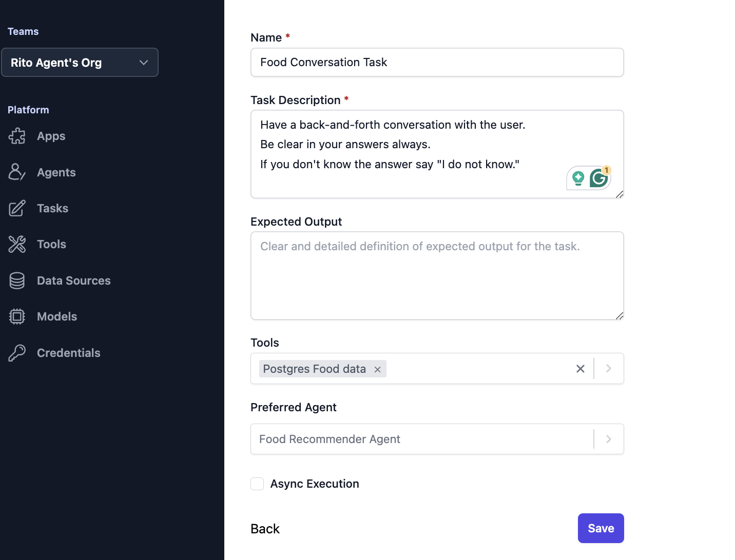Click inside the Task Description textarea

[x=437, y=154]
